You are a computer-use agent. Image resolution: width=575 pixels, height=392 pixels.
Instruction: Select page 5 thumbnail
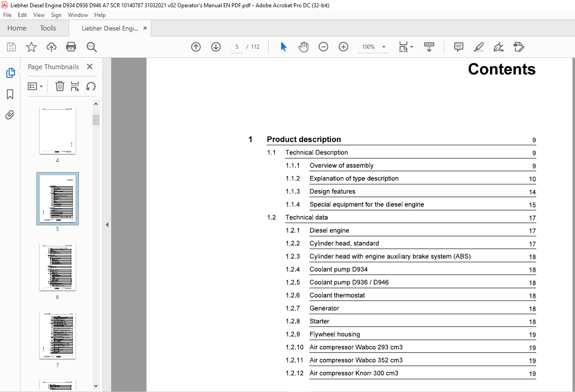(x=57, y=199)
